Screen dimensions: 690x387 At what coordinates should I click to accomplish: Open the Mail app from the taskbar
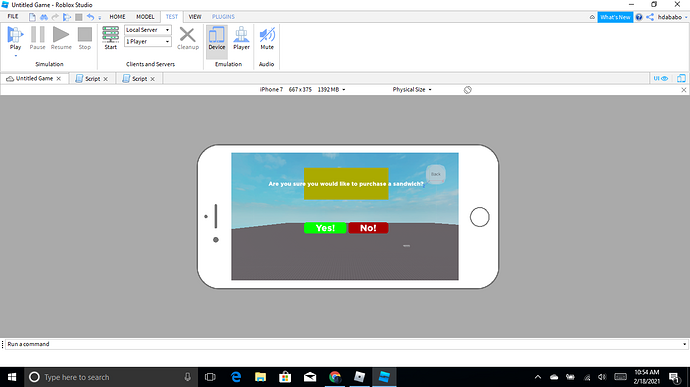point(310,377)
